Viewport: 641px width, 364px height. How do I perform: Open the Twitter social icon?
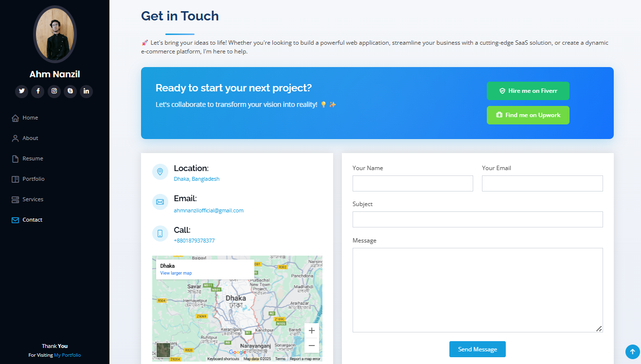coord(21,91)
